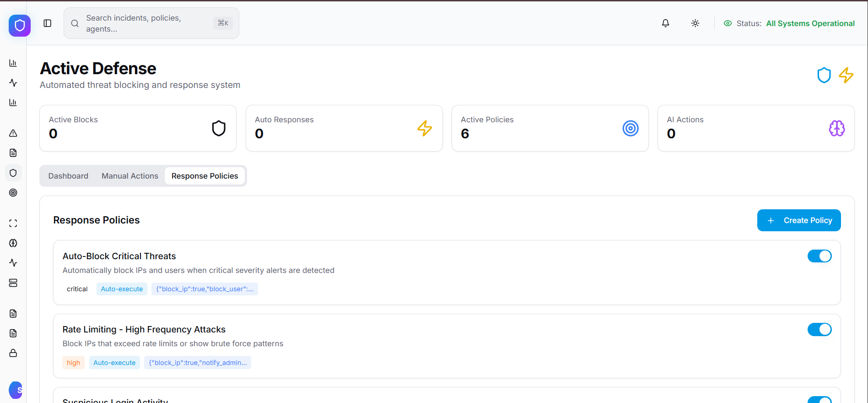Image resolution: width=868 pixels, height=403 pixels.
Task: Switch to the Dashboard tab
Action: 68,176
